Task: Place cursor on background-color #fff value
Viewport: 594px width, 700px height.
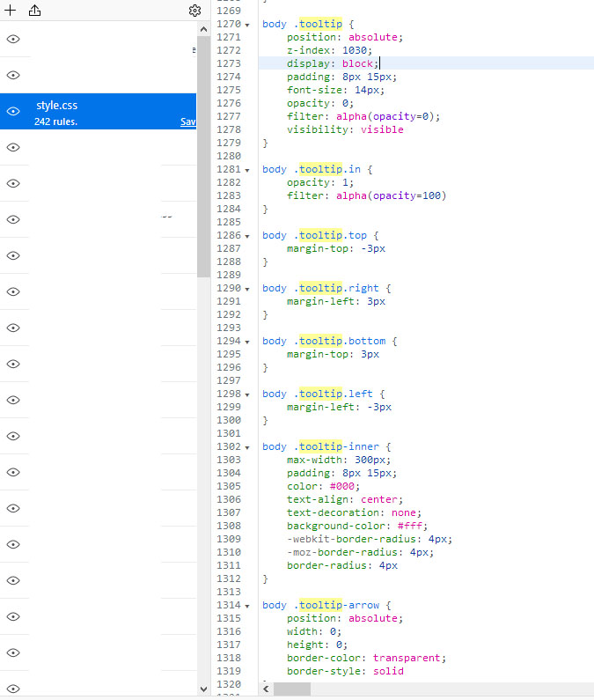Action: coord(412,526)
